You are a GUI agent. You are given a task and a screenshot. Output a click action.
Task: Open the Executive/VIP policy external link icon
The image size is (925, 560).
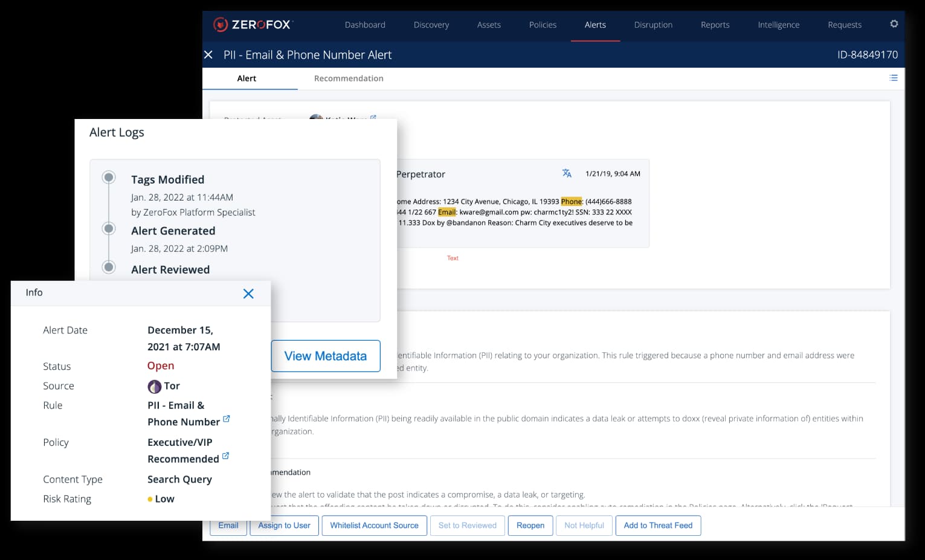[225, 456]
